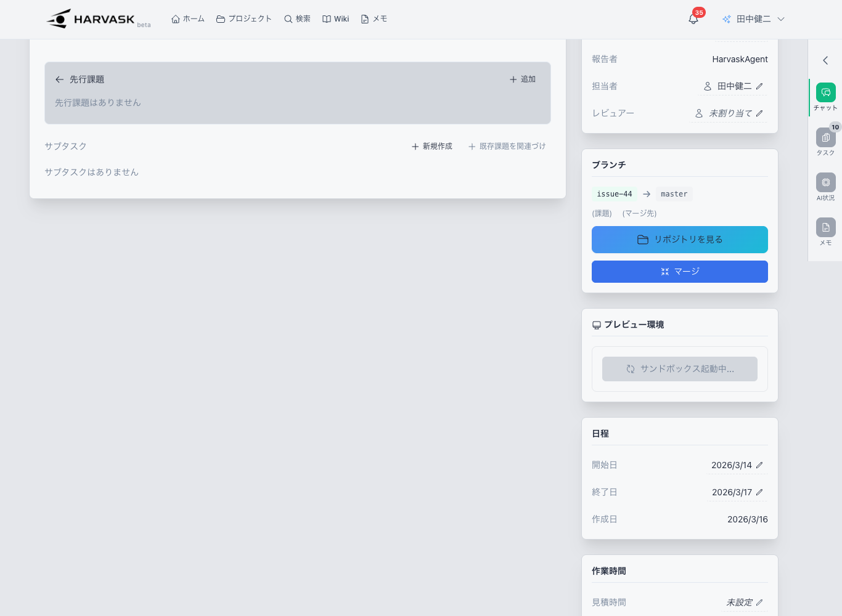Open the AI状況 sidebar icon

click(825, 183)
